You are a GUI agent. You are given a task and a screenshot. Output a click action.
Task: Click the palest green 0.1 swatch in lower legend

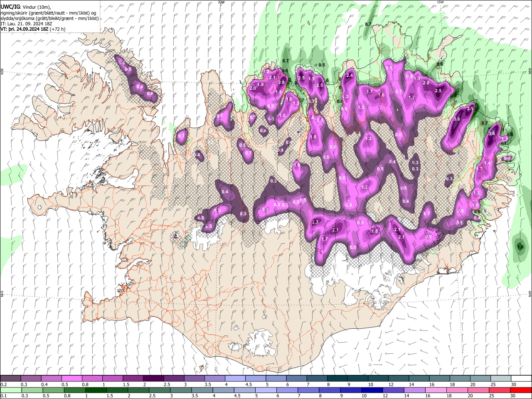(11, 390)
